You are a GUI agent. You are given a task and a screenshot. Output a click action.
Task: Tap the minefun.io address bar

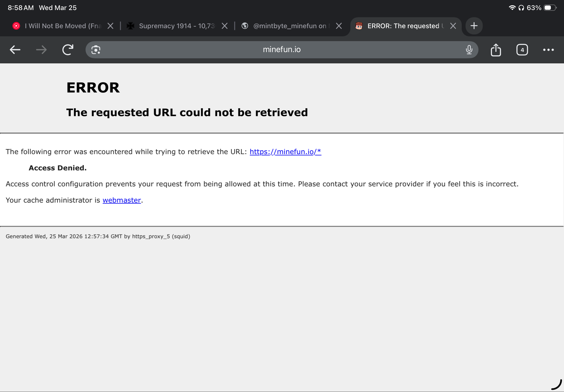tap(282, 50)
